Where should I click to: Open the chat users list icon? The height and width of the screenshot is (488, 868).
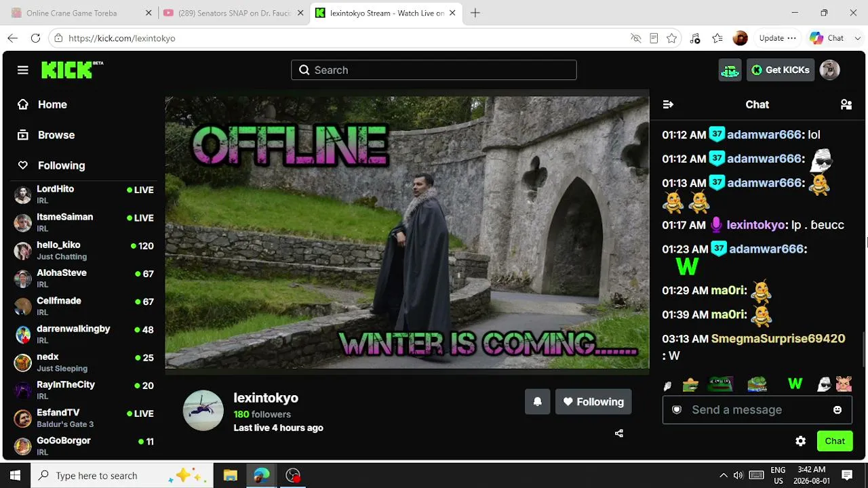click(846, 104)
